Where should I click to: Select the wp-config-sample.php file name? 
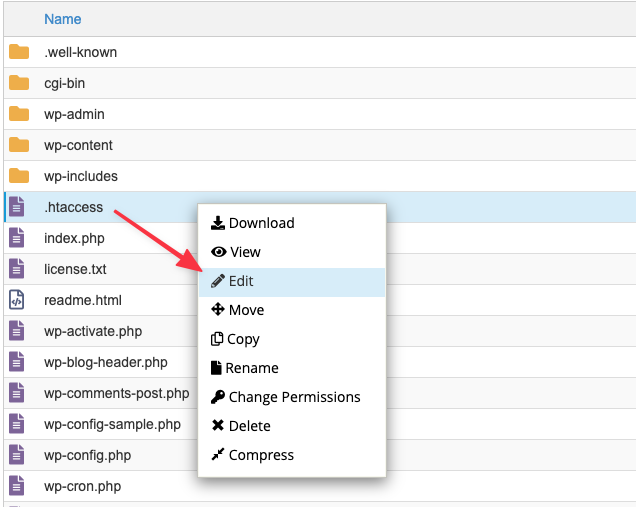coord(112,425)
